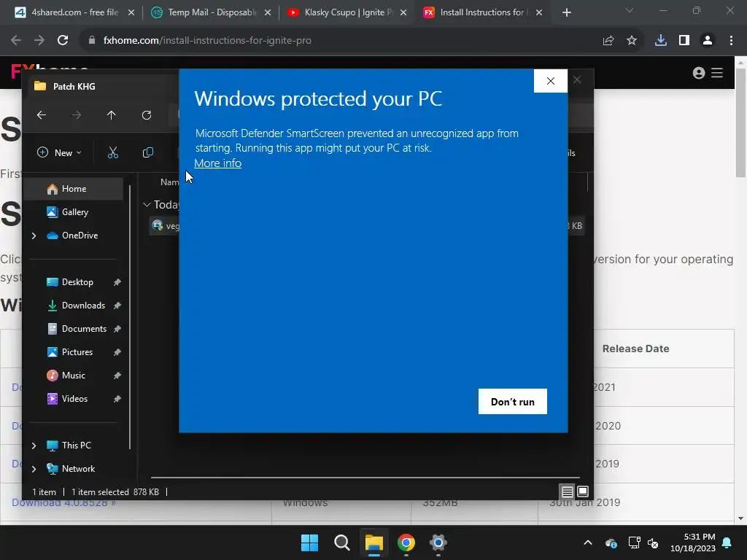
Task: Open the FXhome account icon
Action: click(x=698, y=73)
